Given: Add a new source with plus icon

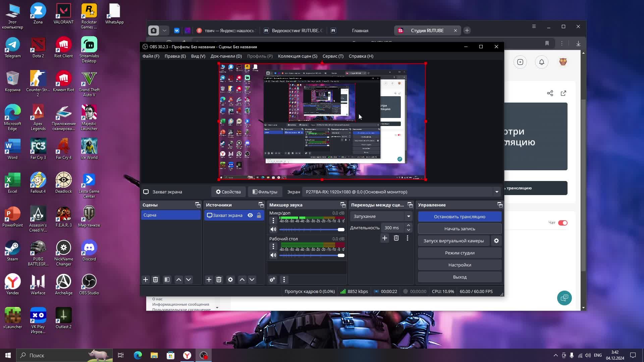Looking at the screenshot, I should tap(209, 280).
